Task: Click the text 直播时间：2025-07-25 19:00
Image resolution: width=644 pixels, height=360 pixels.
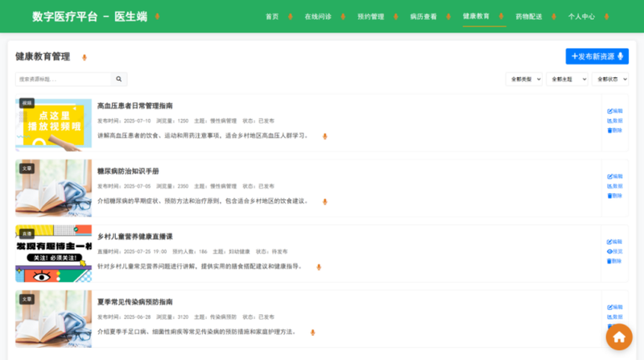Action: coord(132,251)
